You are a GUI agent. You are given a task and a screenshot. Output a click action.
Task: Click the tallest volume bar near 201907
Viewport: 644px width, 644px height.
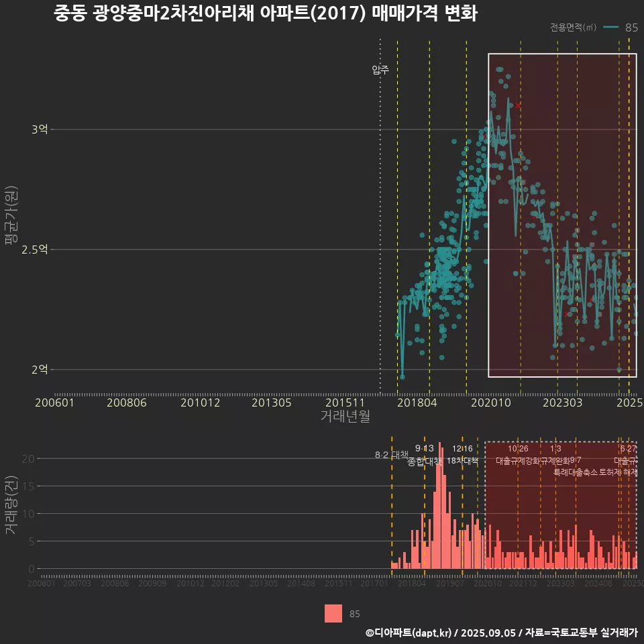pyautogui.click(x=440, y=505)
